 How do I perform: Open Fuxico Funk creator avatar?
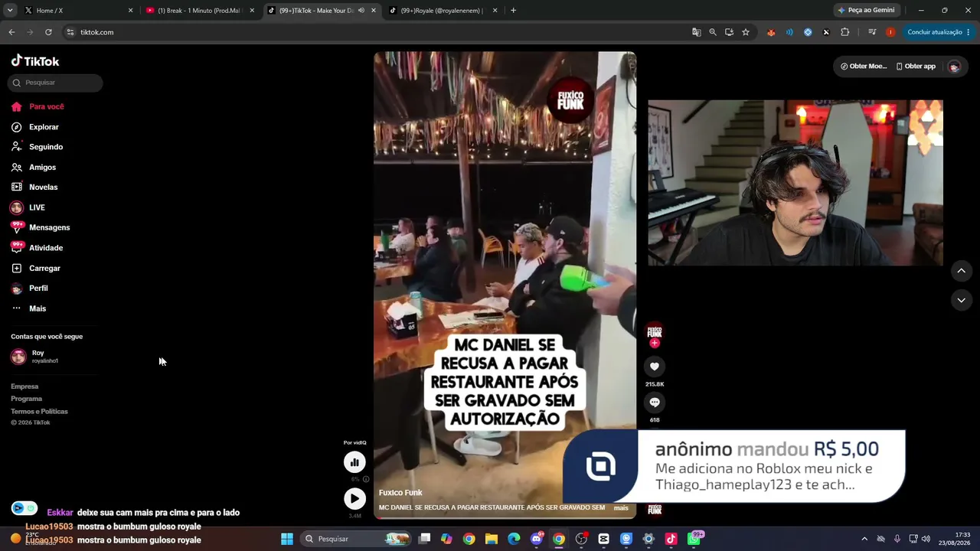(655, 332)
